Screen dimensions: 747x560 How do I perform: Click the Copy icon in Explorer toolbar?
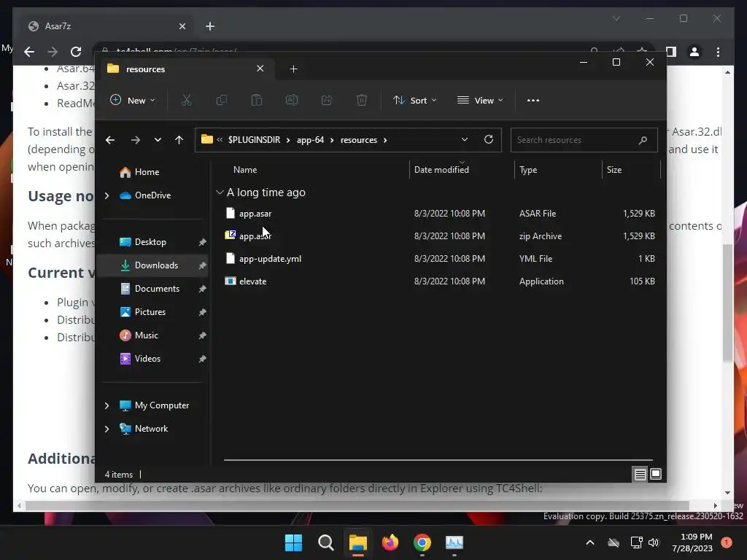(x=222, y=100)
